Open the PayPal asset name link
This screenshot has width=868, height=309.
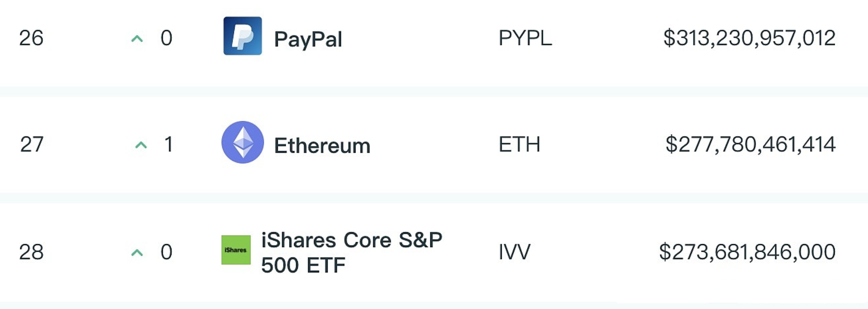(308, 39)
